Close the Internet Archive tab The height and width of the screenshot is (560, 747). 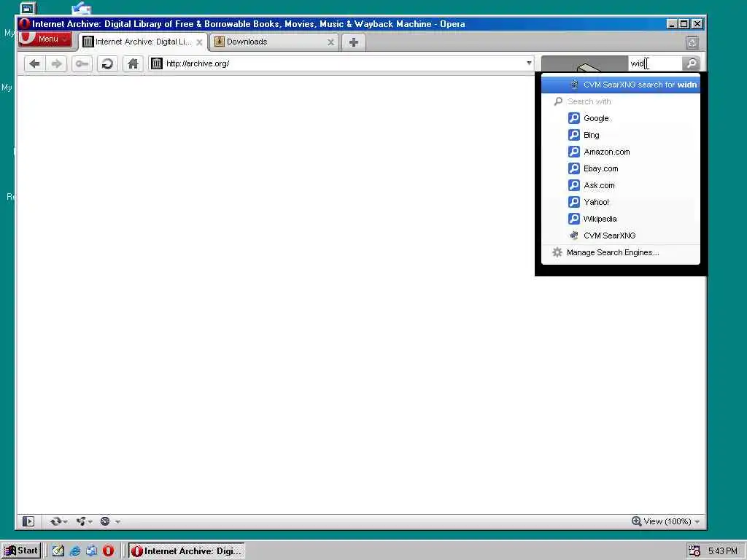[199, 42]
